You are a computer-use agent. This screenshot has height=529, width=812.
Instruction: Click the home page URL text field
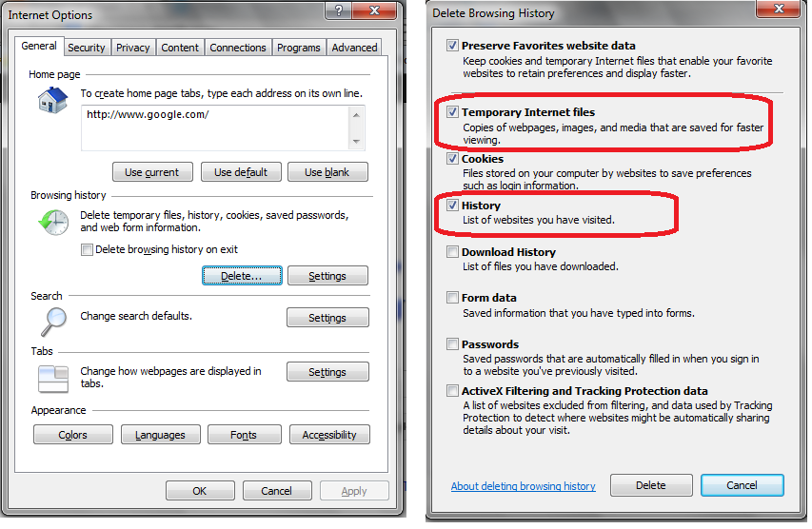pyautogui.click(x=216, y=127)
